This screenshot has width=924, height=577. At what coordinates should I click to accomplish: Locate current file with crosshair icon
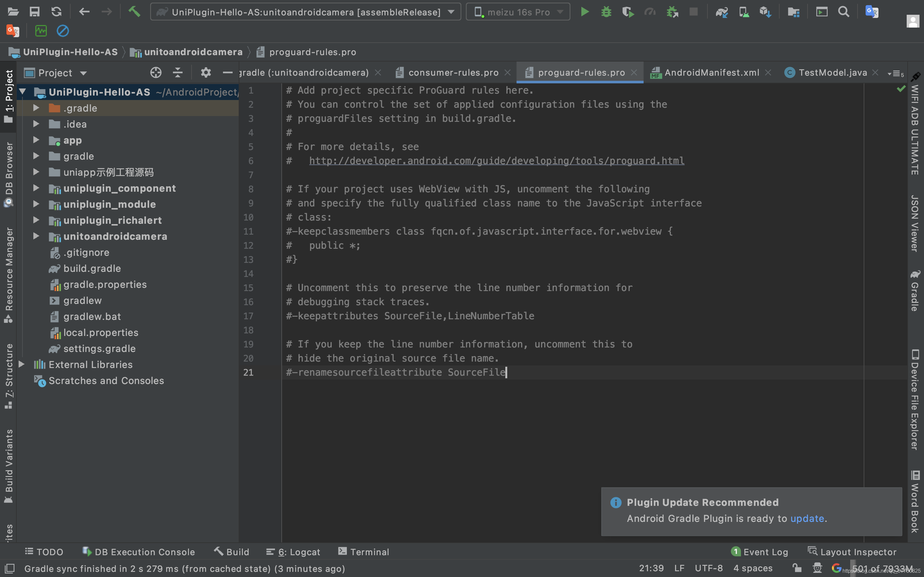coord(156,72)
